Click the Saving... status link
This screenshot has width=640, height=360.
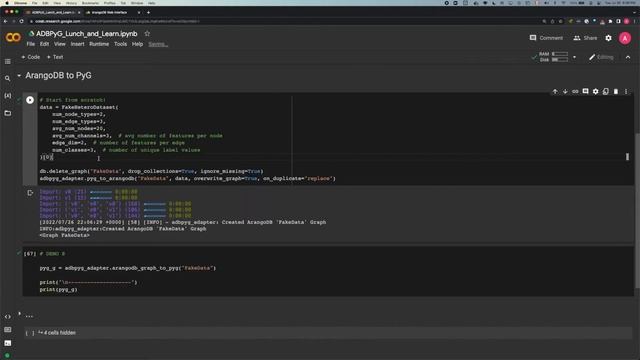tap(158, 44)
